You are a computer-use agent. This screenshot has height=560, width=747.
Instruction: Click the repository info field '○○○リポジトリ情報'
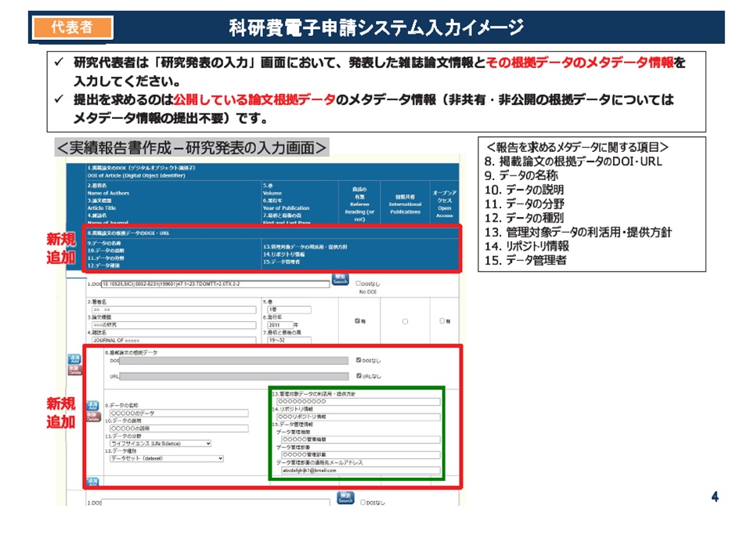[x=359, y=417]
